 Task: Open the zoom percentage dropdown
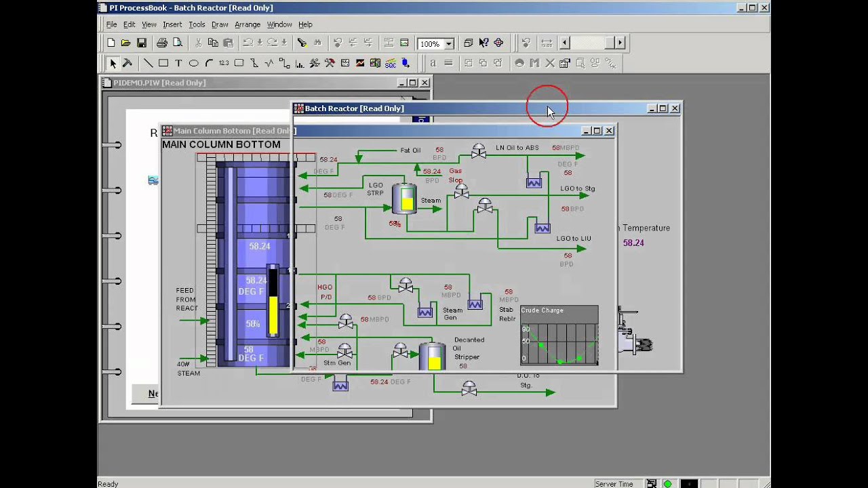tap(448, 43)
